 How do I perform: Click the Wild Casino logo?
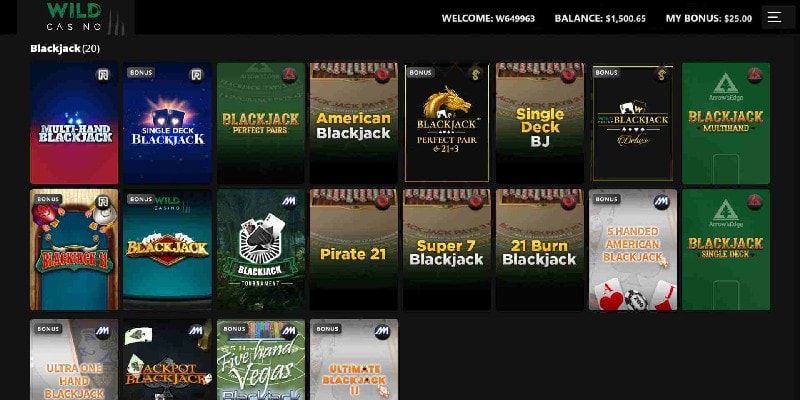point(77,17)
